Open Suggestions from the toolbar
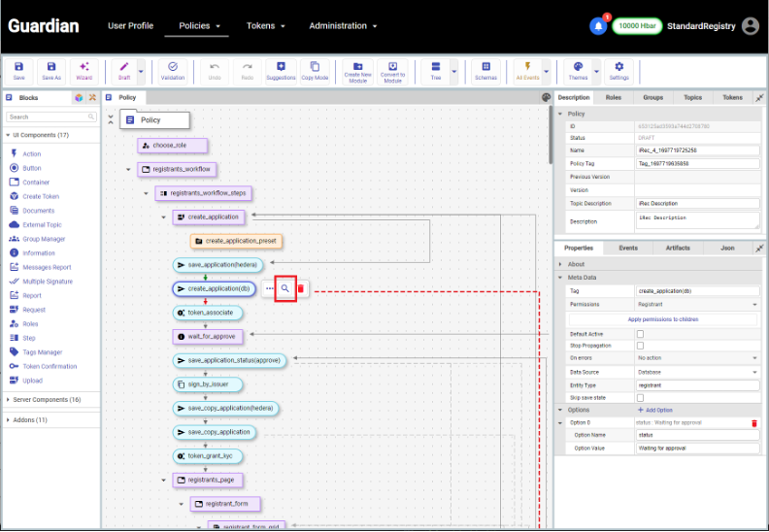 pyautogui.click(x=281, y=70)
